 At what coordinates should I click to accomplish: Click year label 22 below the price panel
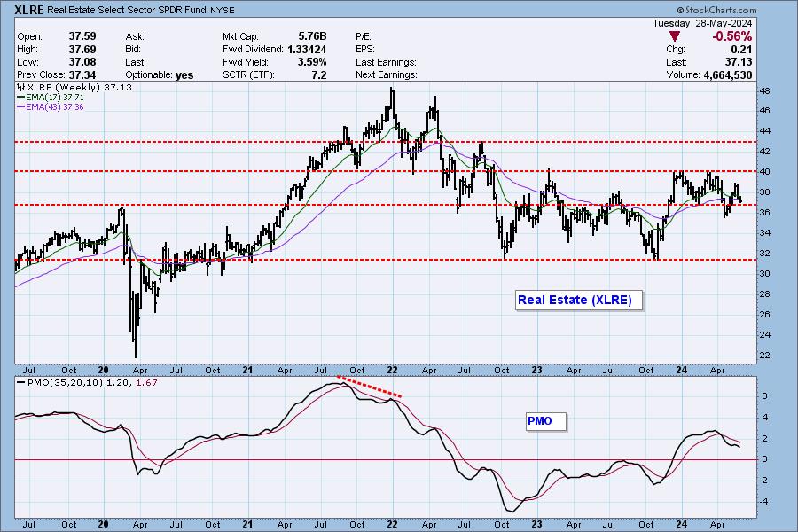coord(393,370)
